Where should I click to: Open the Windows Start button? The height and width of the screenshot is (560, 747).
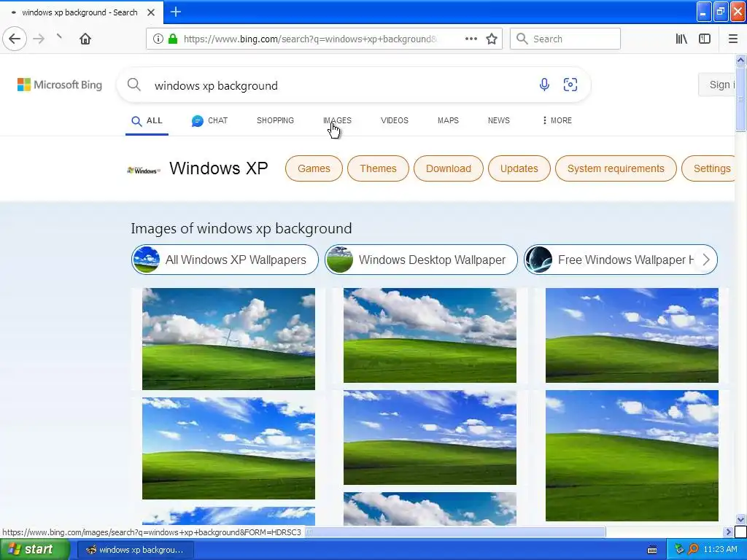coord(35,550)
